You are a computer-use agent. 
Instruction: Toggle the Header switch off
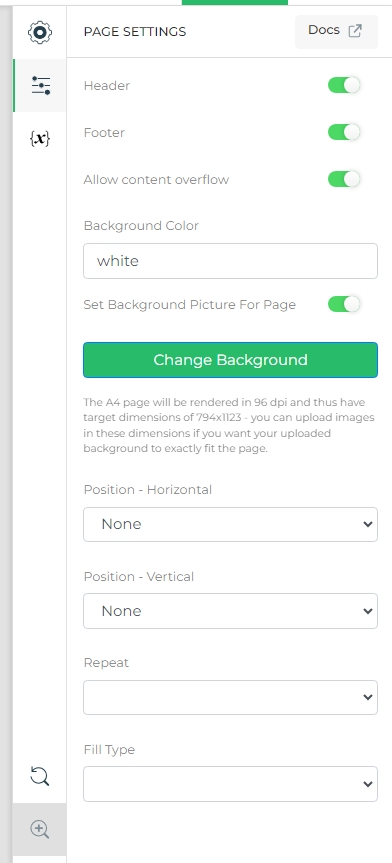[344, 85]
